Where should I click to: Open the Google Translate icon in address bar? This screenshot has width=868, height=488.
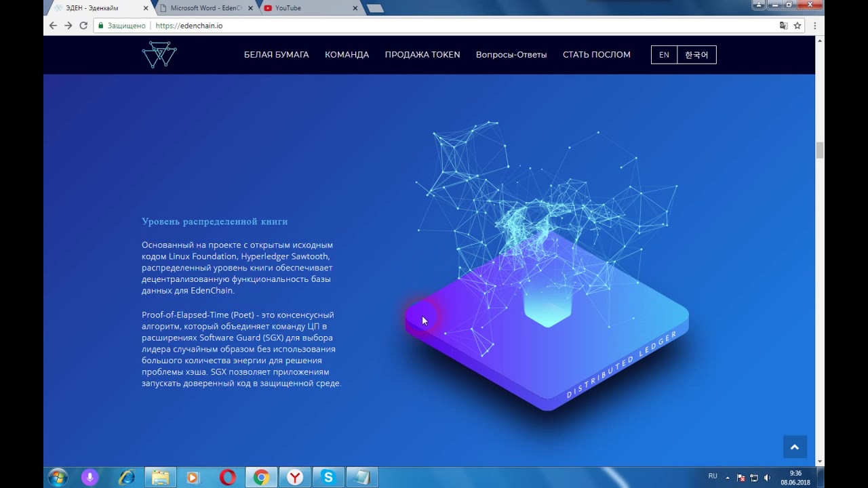click(784, 26)
